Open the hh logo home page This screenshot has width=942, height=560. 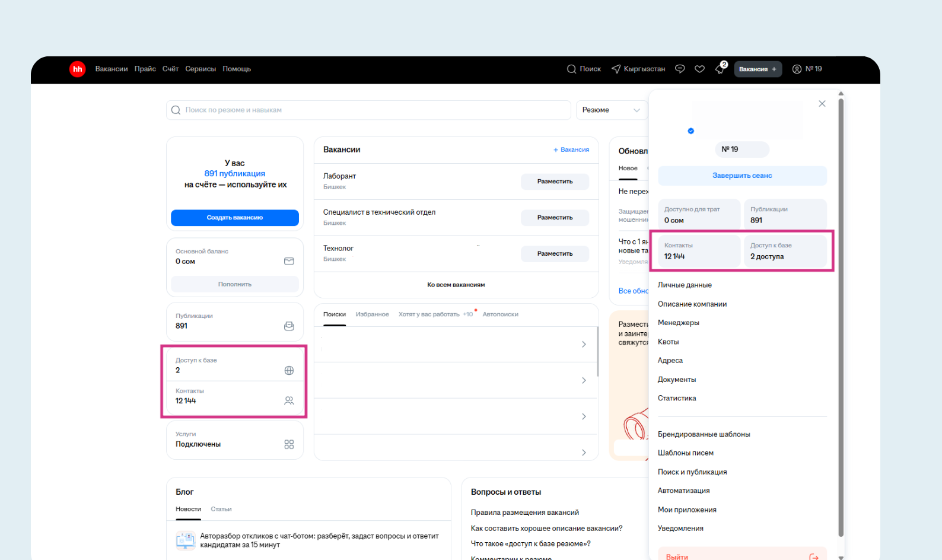tap(77, 69)
